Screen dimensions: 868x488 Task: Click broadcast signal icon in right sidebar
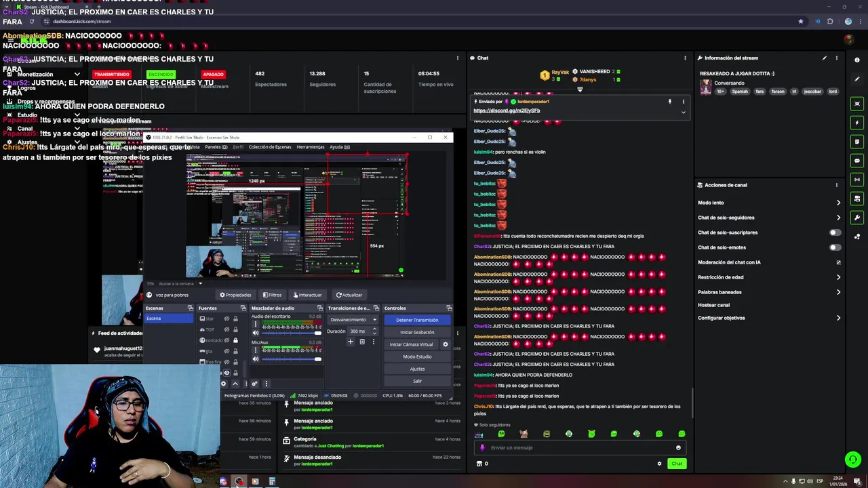coord(857,180)
